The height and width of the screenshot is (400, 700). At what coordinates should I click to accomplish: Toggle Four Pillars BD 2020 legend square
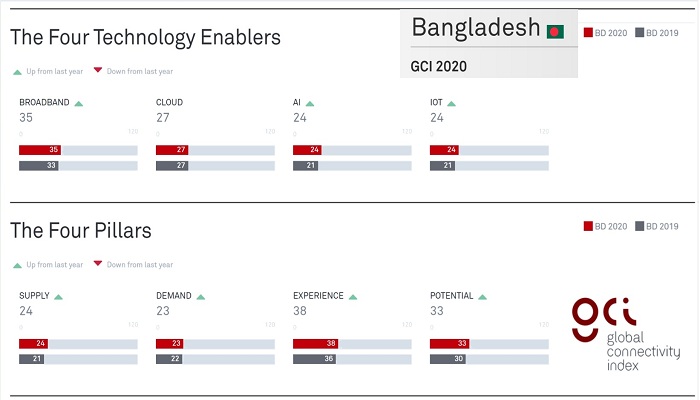[588, 227]
